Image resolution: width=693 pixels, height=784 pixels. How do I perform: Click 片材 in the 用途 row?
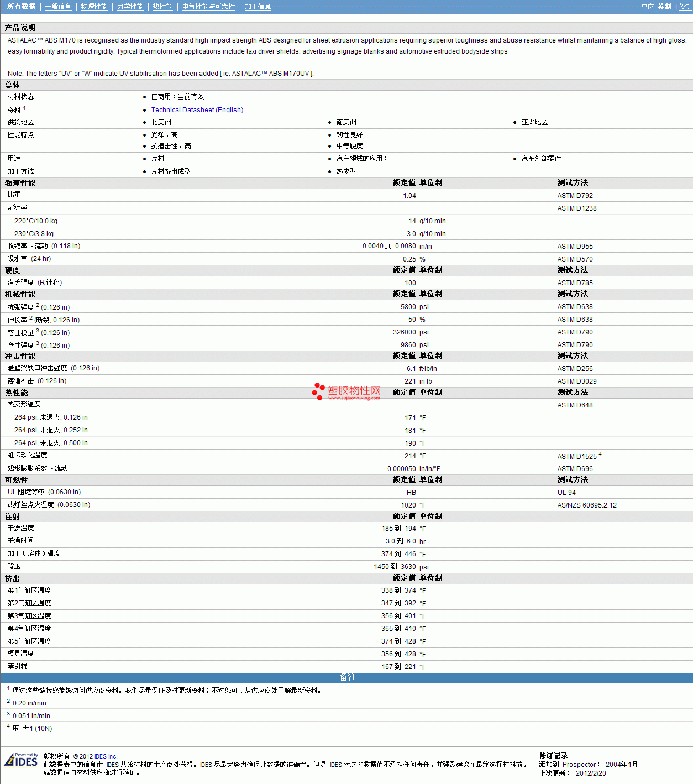point(158,159)
